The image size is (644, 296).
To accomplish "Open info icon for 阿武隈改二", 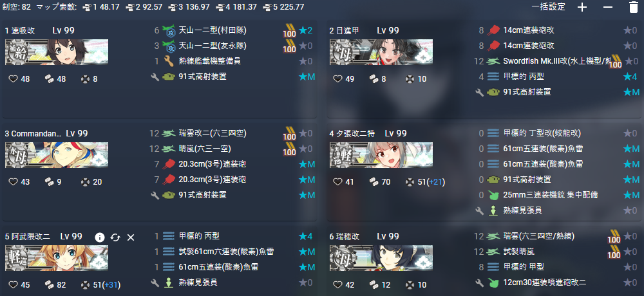I will (99, 237).
